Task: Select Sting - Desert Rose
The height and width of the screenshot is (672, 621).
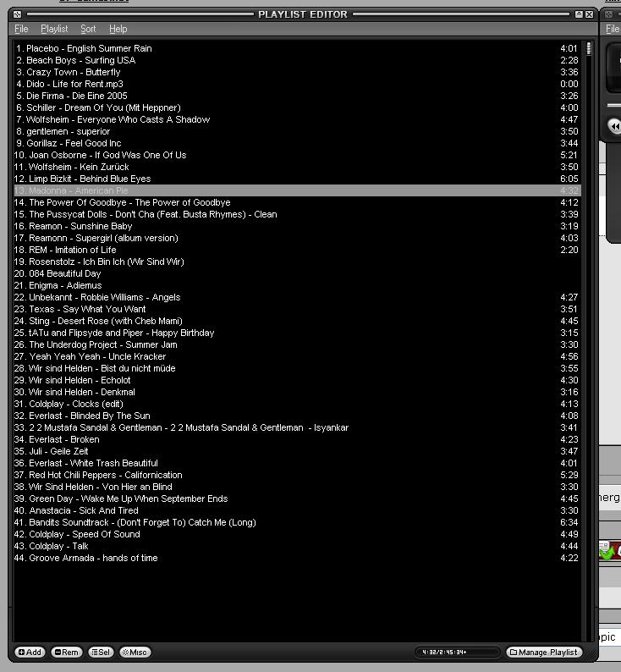Action: click(x=297, y=321)
